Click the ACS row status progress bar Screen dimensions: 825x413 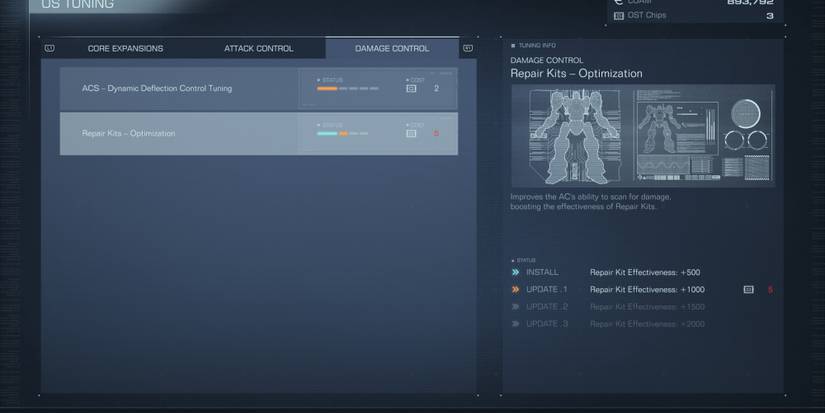coord(348,88)
